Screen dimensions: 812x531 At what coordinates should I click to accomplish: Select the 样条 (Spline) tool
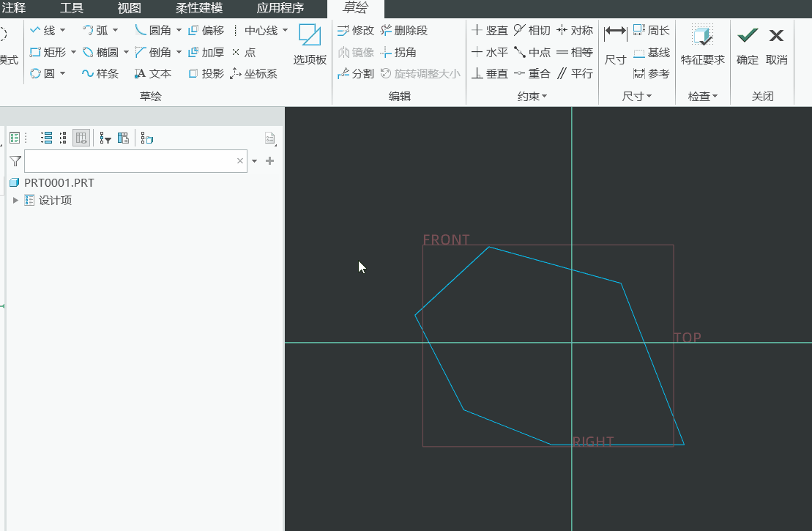[100, 73]
